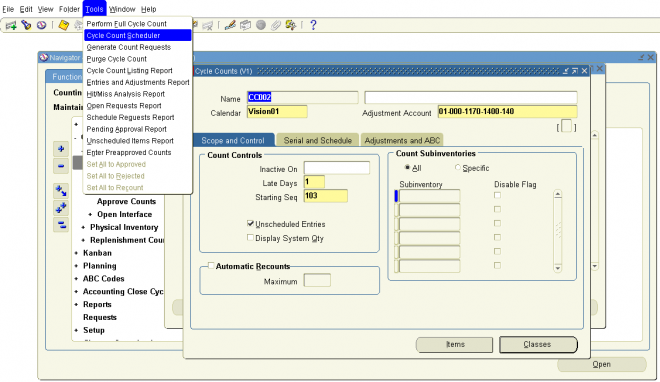Open the Folder menu
Image resolution: width=660 pixels, height=382 pixels.
click(69, 9)
